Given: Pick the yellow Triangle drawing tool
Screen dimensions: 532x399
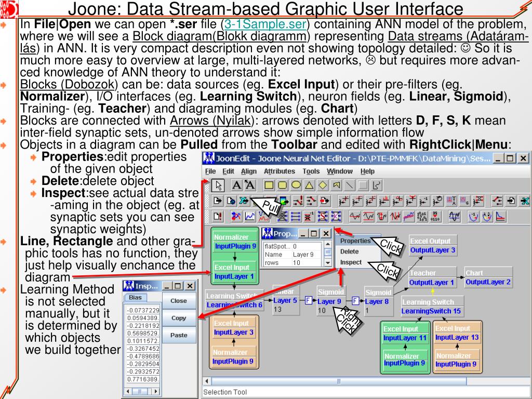Looking at the screenshot, I should click(309, 185).
